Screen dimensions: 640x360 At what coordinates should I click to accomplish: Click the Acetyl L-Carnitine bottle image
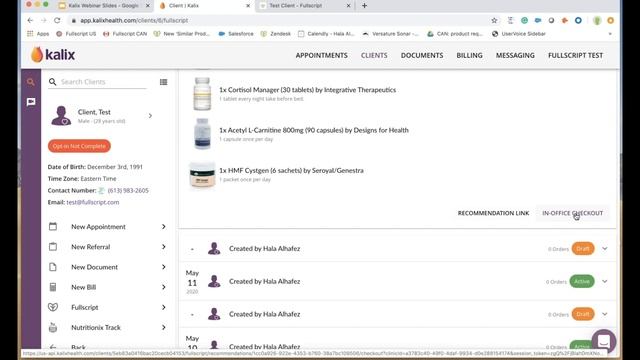coord(202,134)
